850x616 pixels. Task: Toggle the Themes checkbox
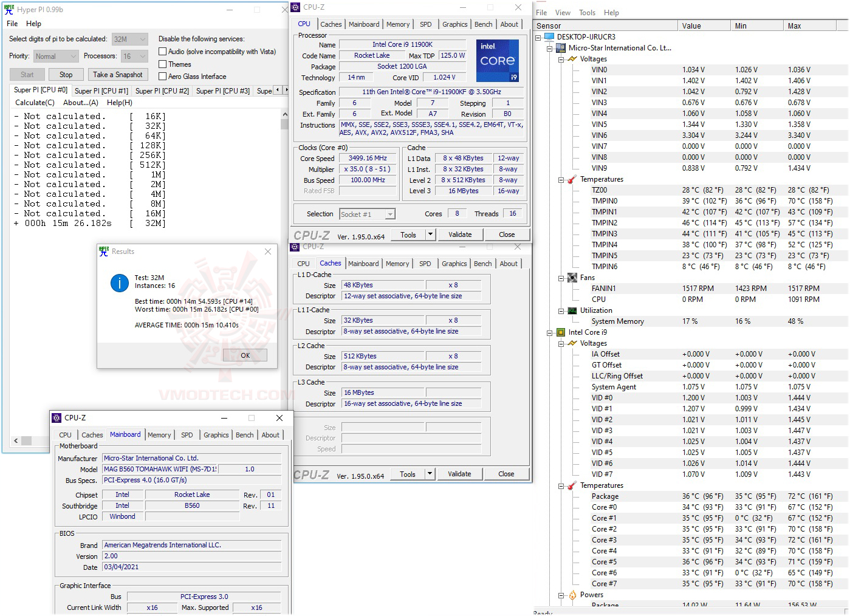[x=162, y=64]
